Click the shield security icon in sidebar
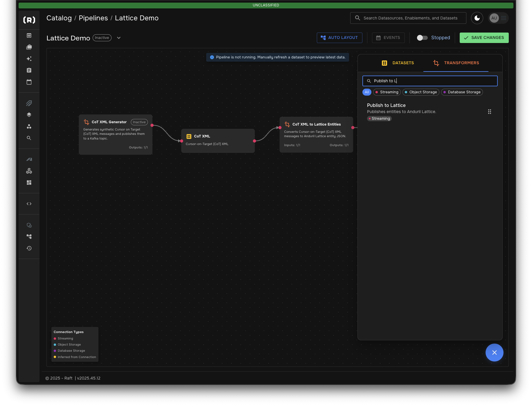 coord(29,225)
